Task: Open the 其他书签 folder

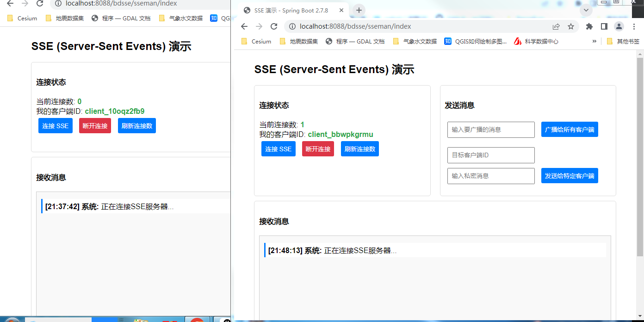Action: (x=623, y=41)
